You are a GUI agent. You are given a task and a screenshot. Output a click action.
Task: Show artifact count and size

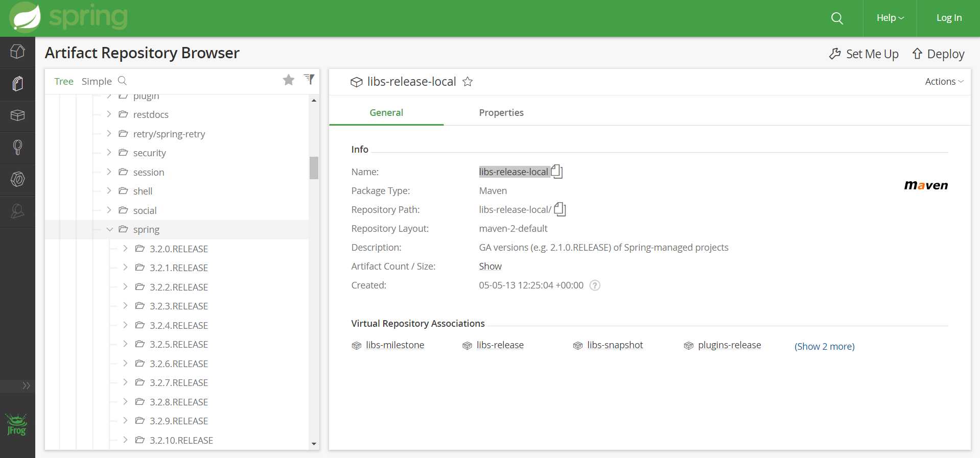tap(490, 266)
